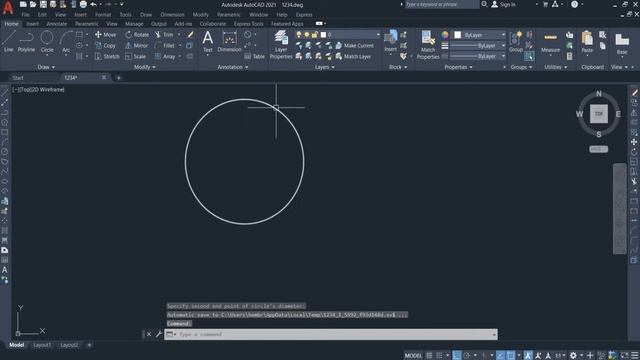Select the Stretch tool

[x=107, y=56]
